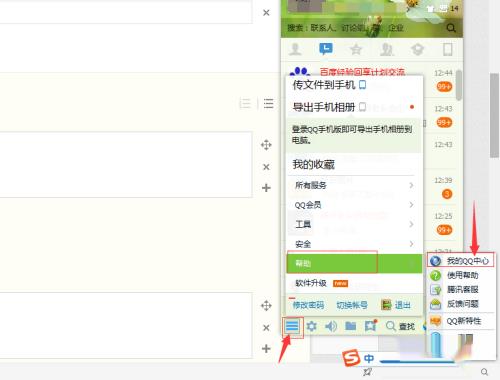This screenshot has width=500, height=380.
Task: Expand the 工具 submenu
Action: point(355,224)
